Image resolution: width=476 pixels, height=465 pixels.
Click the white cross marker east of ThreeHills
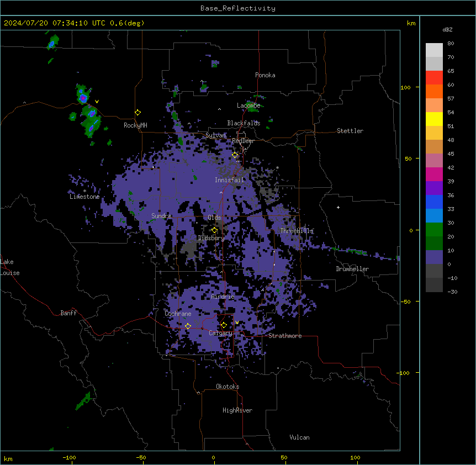[338, 207]
